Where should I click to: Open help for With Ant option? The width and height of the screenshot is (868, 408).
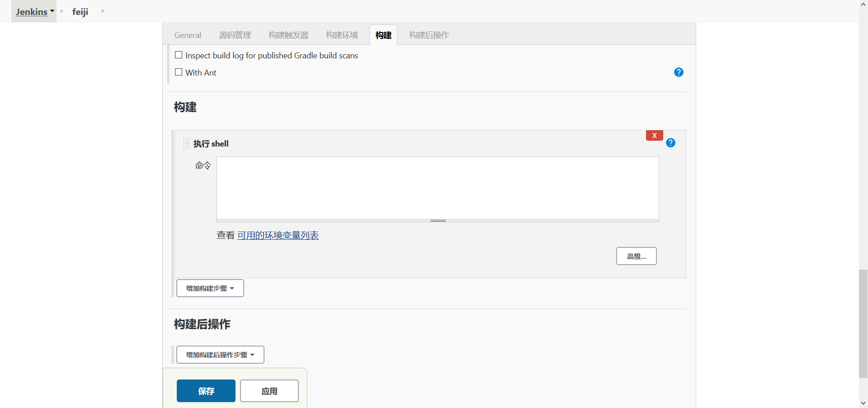click(x=679, y=72)
